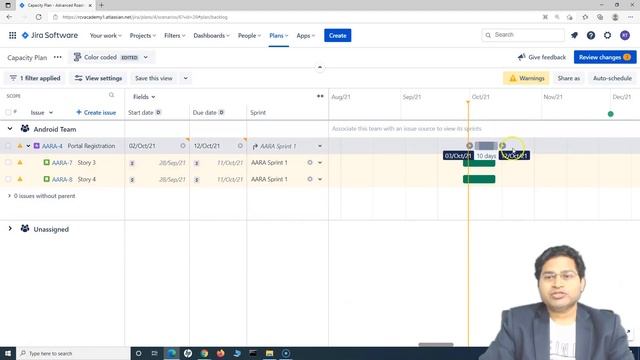Image resolution: width=640 pixels, height=360 pixels.
Task: Open AARA-7 issue link
Action: pos(62,162)
